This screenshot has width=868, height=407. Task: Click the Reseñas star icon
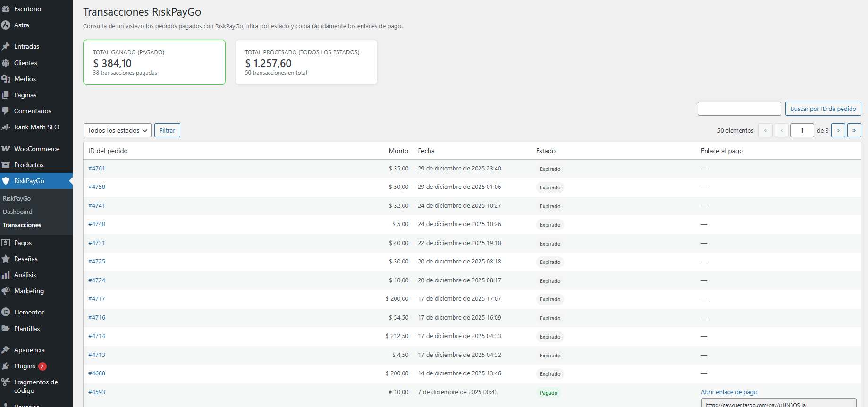6,259
